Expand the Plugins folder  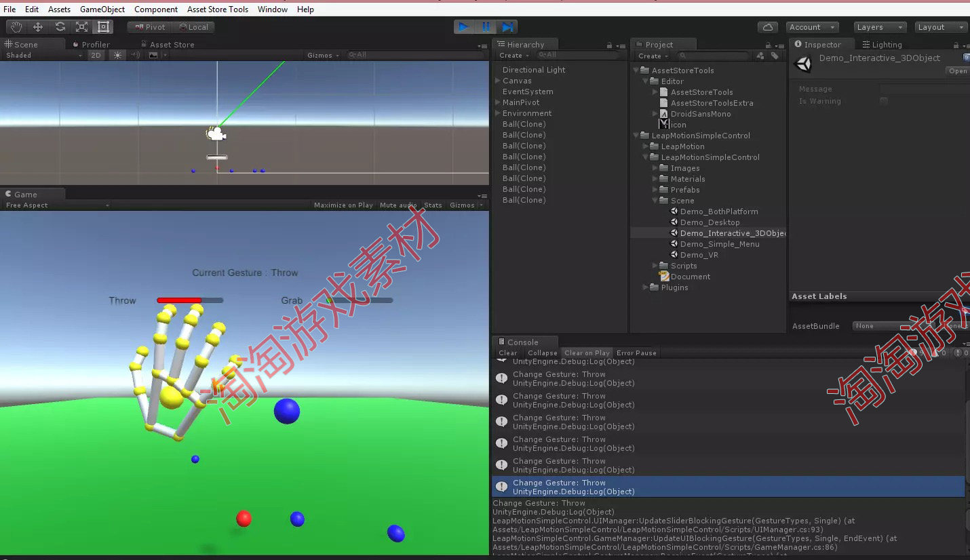coord(646,287)
